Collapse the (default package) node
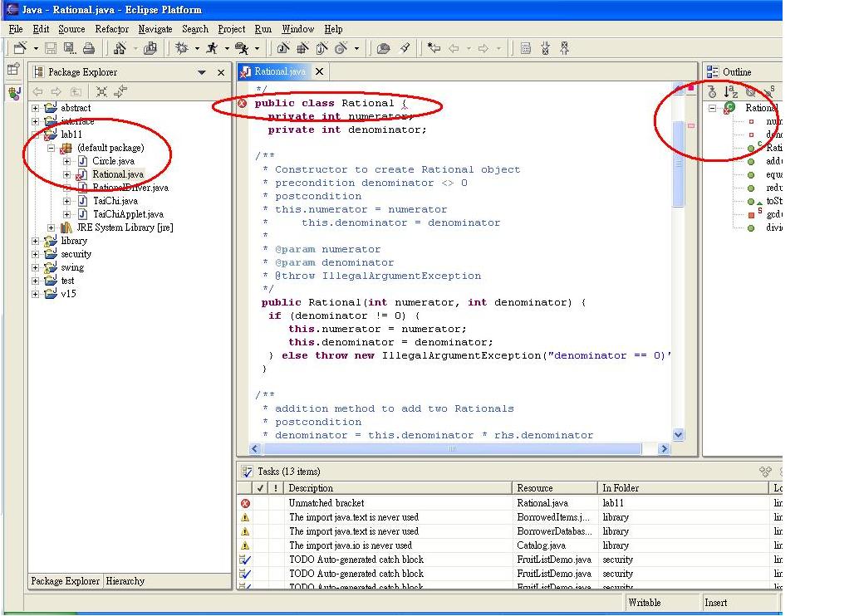 [52, 148]
